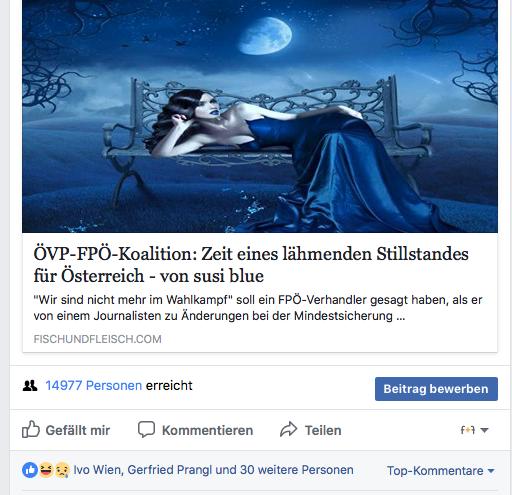512x495 pixels.
Task: Expand the Top-Kommentare sorting dropdown
Action: (440, 471)
